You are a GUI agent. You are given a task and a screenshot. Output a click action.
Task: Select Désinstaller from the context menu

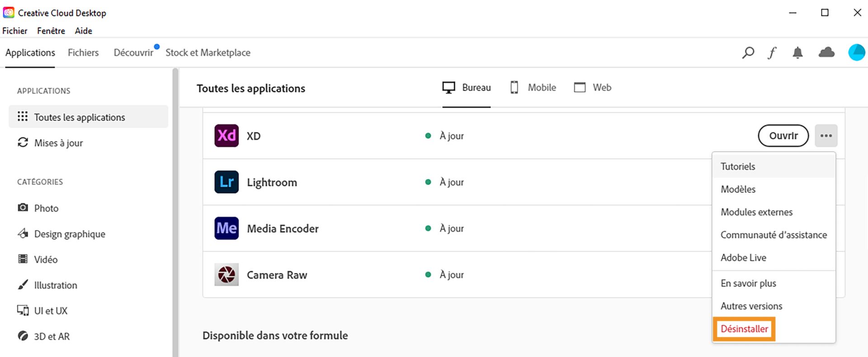pos(744,329)
